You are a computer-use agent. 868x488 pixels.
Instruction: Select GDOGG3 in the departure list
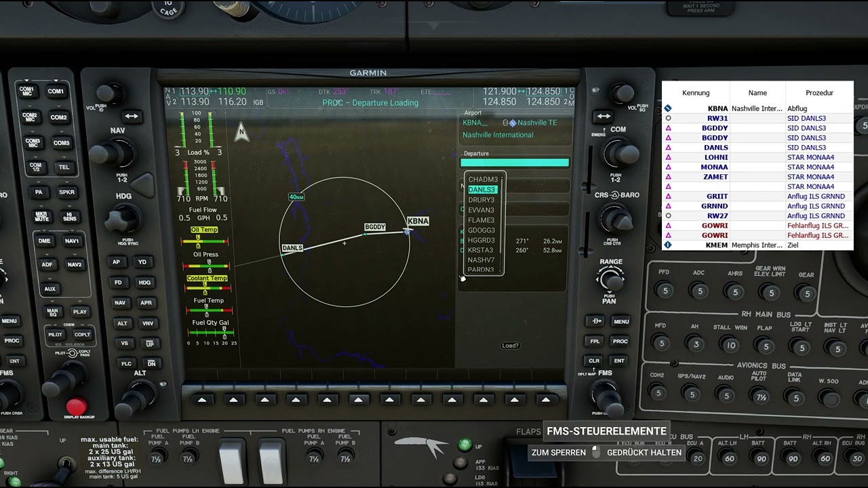(x=481, y=230)
